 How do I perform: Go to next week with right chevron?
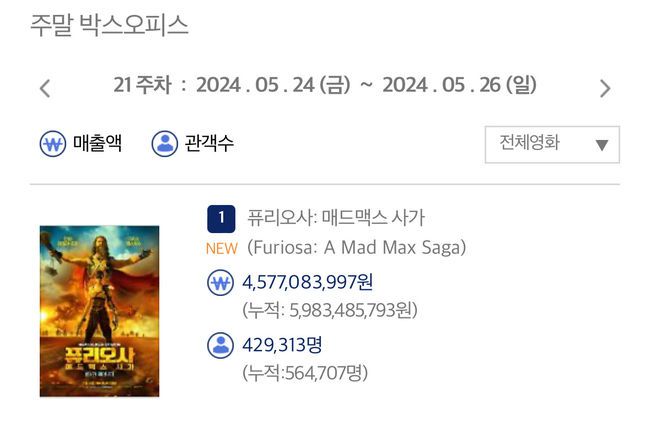pyautogui.click(x=605, y=88)
